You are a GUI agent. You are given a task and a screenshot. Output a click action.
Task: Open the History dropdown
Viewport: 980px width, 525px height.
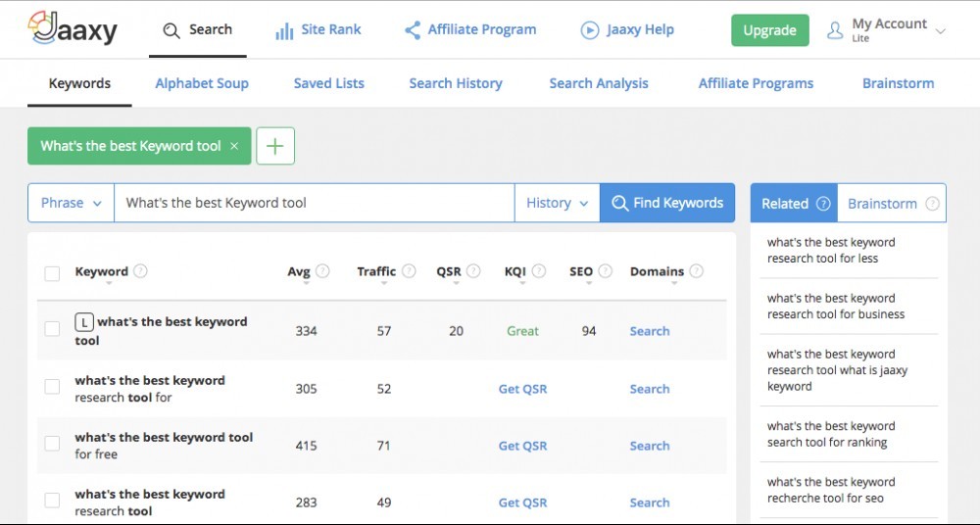[558, 203]
